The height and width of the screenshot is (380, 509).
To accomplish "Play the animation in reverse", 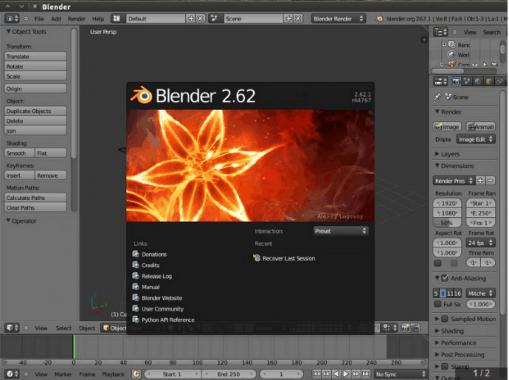I will [336, 374].
